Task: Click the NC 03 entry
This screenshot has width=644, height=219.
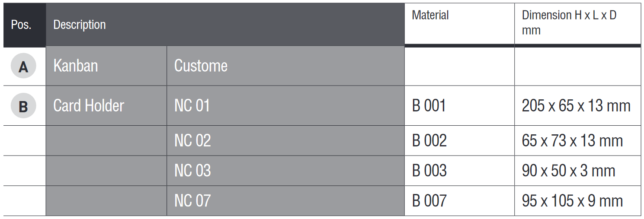Action: coord(192,171)
